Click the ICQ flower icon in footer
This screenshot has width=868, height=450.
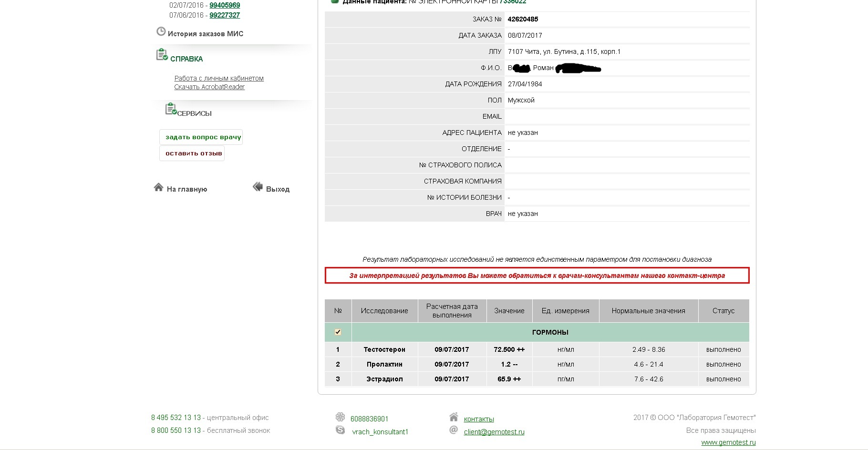[x=340, y=417]
